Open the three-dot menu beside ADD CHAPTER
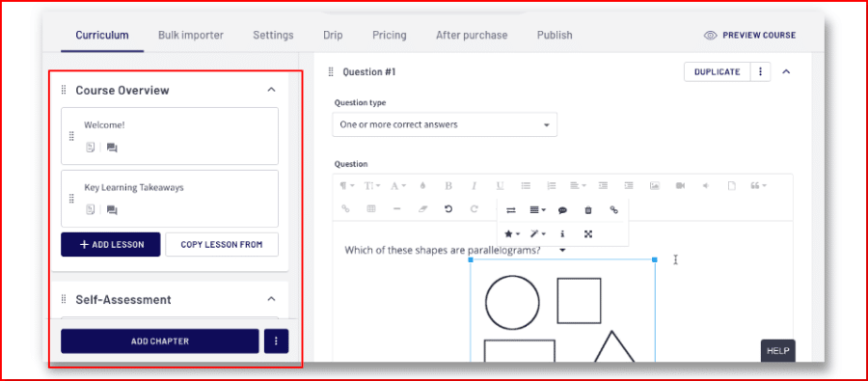This screenshot has height=381, width=868. coord(276,341)
